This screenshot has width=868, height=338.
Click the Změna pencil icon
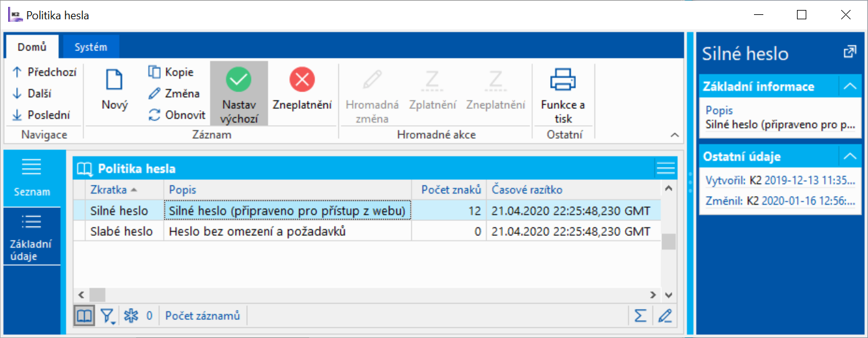pyautogui.click(x=155, y=93)
